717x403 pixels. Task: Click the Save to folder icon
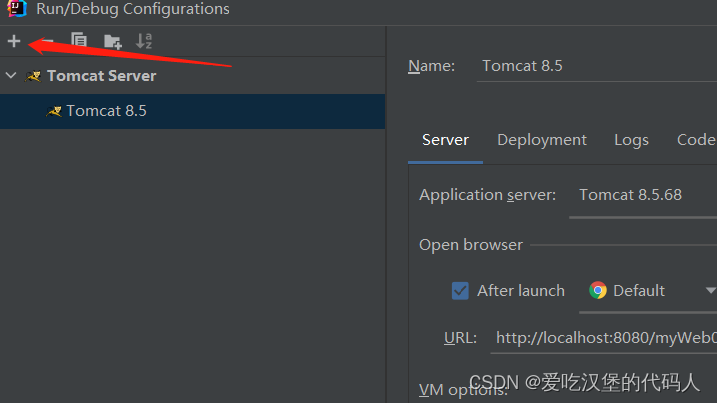pyautogui.click(x=112, y=42)
